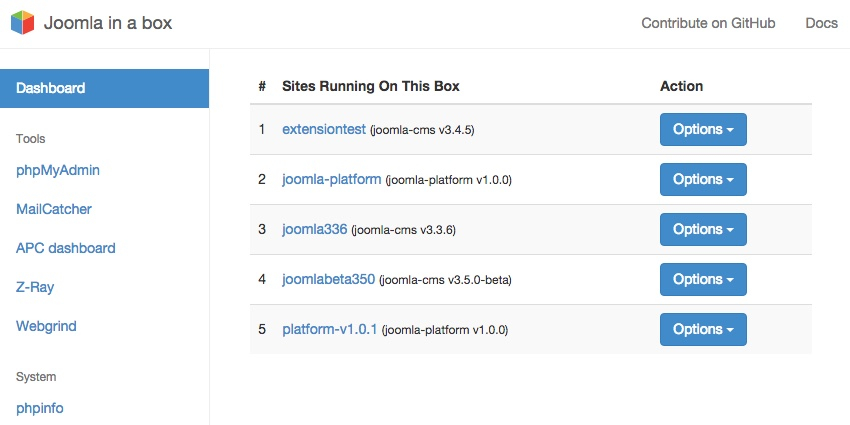Click the 'System' section label
Viewport: 850px width, 425px height.
point(36,377)
